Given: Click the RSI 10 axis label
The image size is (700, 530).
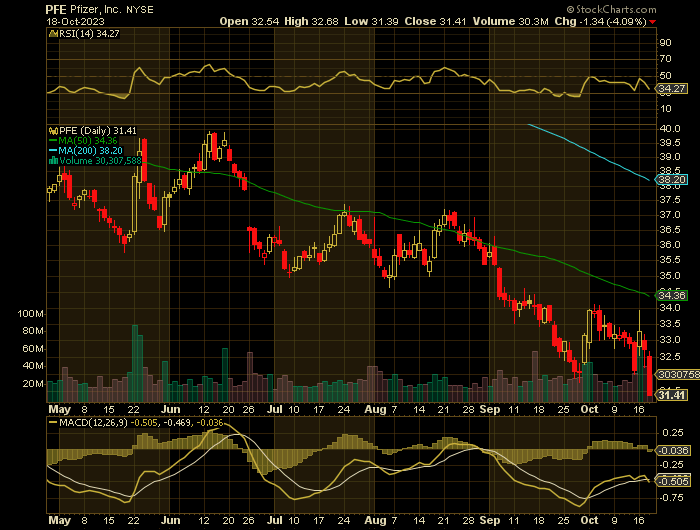Looking at the screenshot, I should click(666, 109).
